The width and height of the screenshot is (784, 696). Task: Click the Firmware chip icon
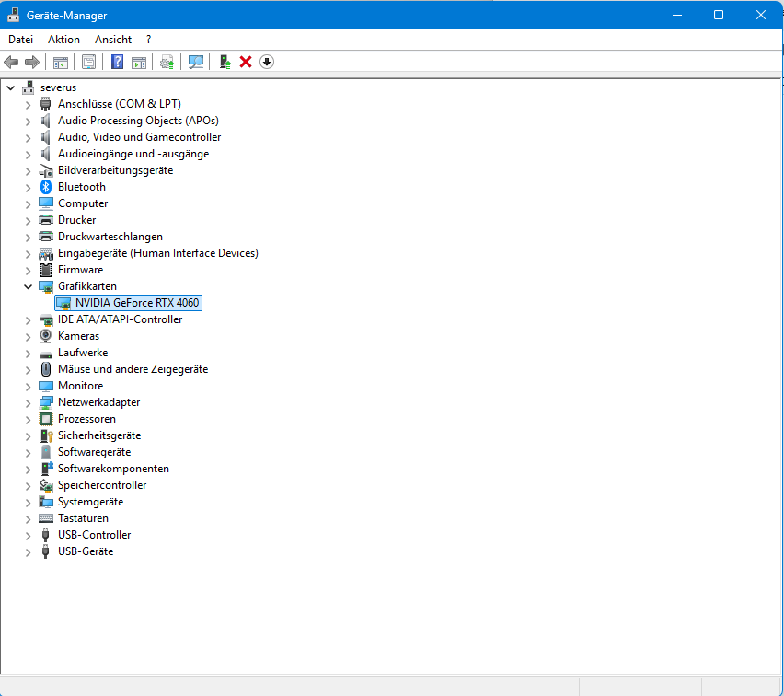point(45,270)
